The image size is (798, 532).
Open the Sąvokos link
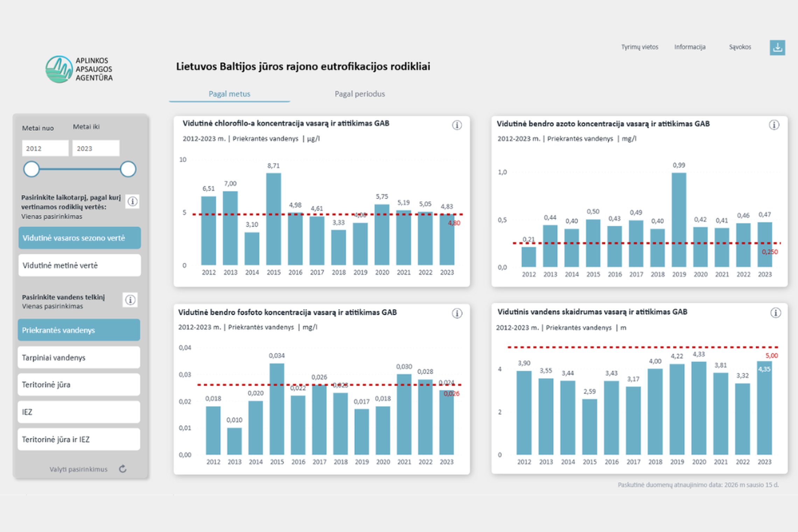[740, 47]
